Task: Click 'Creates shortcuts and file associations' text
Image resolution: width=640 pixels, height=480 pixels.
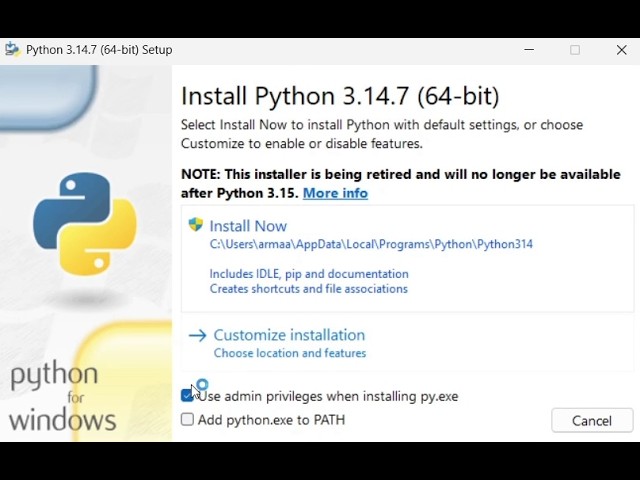Action: pyautogui.click(x=309, y=289)
